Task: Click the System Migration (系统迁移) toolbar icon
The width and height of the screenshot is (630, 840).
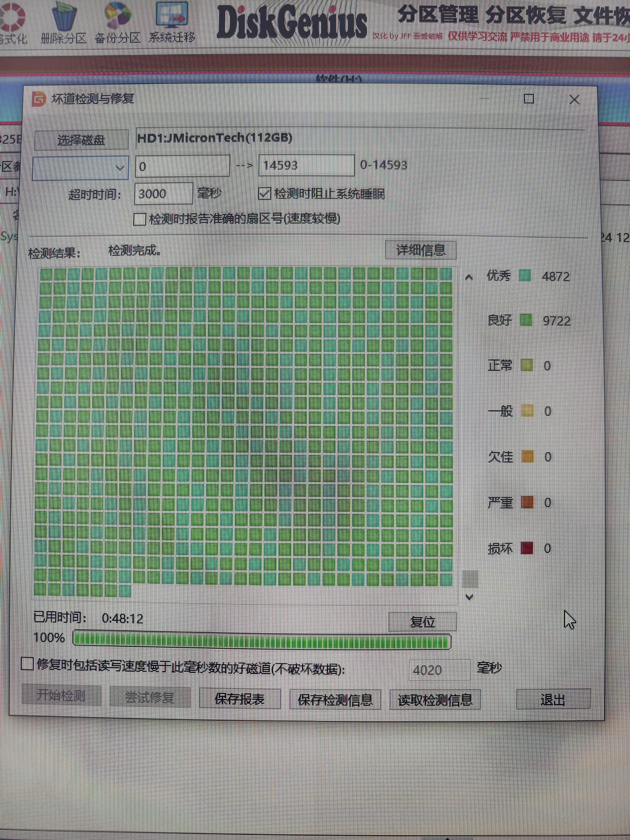Action: click(172, 22)
